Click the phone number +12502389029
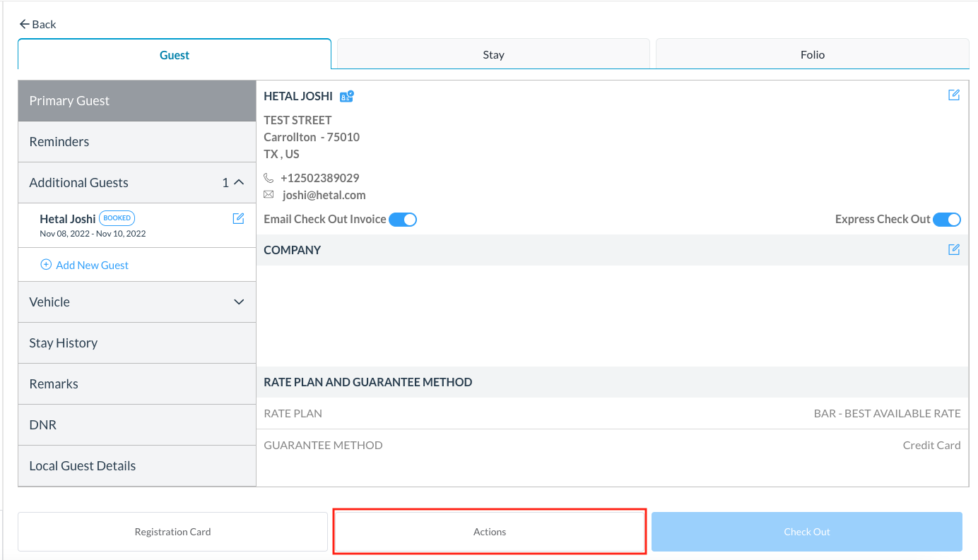Image resolution: width=978 pixels, height=560 pixels. [x=319, y=178]
